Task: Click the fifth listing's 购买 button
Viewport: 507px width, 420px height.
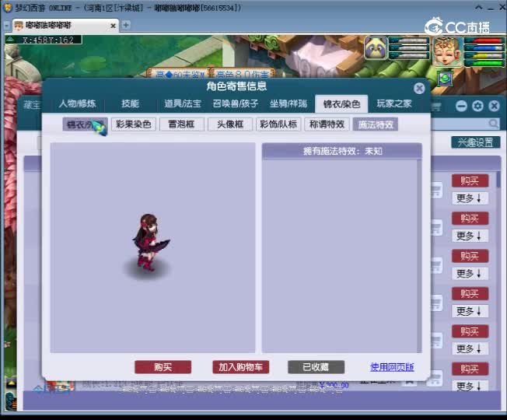Action: coord(470,331)
